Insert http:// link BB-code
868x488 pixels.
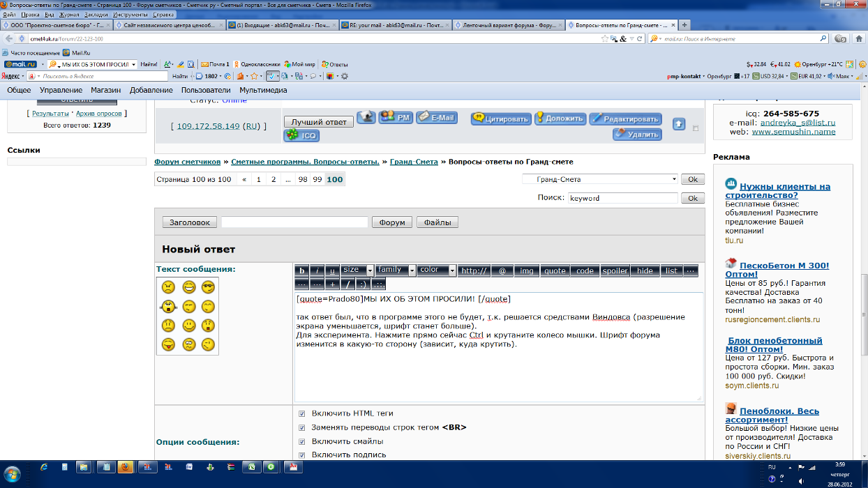pyautogui.click(x=474, y=270)
